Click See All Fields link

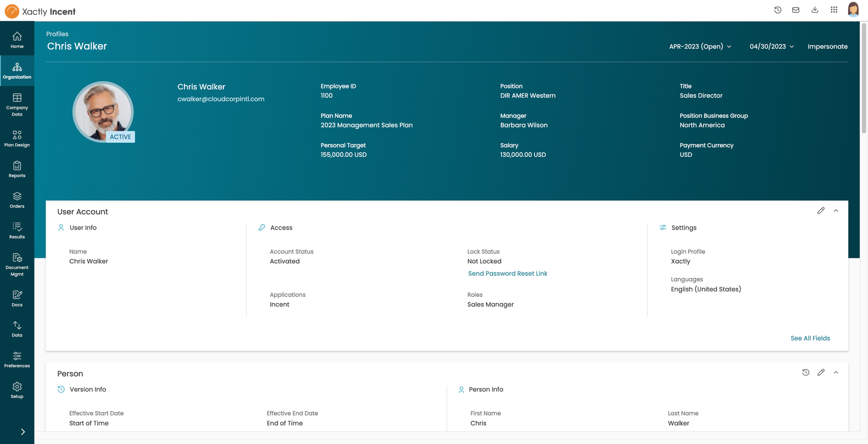(x=810, y=338)
